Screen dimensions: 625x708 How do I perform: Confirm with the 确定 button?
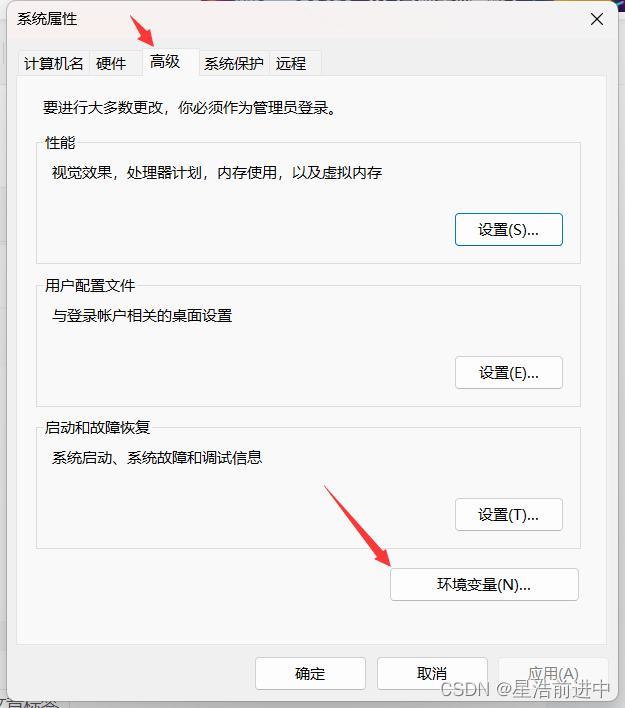pyautogui.click(x=310, y=674)
